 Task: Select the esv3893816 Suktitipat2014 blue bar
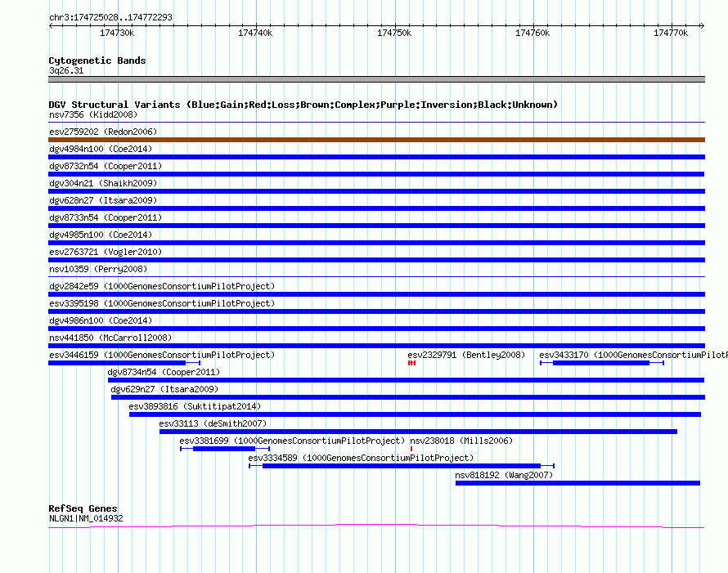415,414
